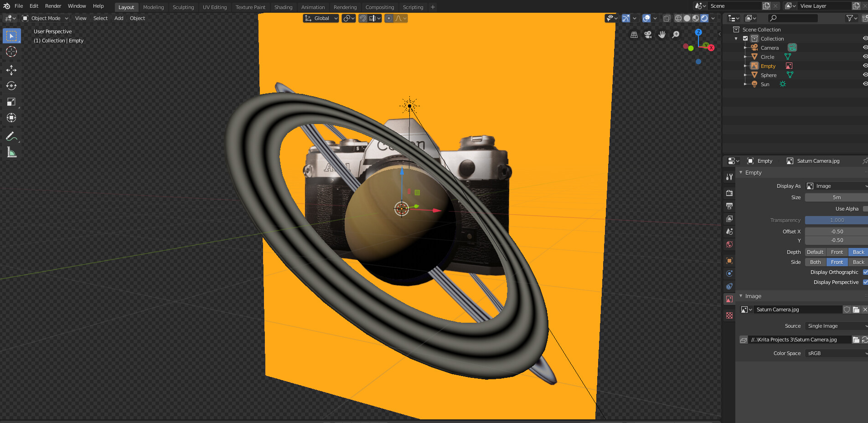This screenshot has height=423, width=868.
Task: Collapse the Image panel header
Action: click(802, 296)
